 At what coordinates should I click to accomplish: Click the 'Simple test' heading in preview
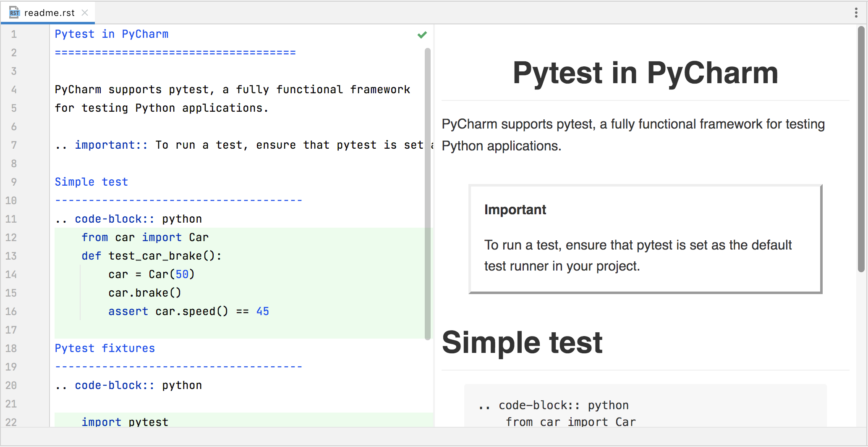pyautogui.click(x=522, y=342)
